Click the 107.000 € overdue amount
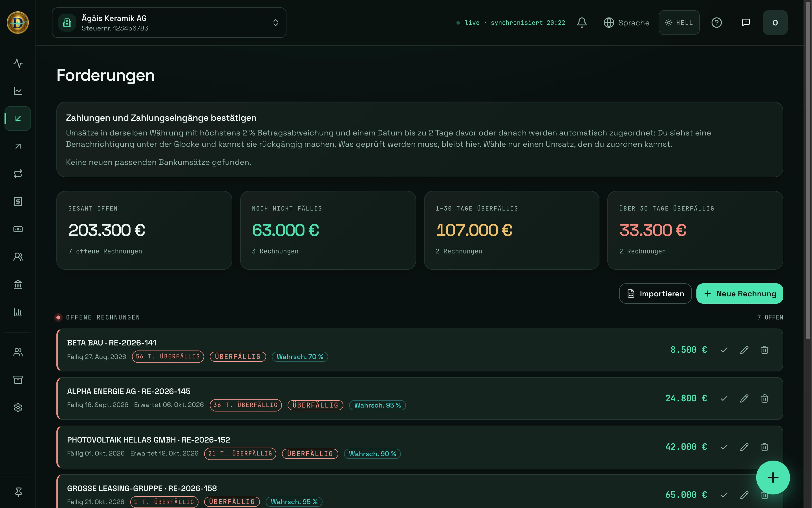The height and width of the screenshot is (508, 812). click(474, 230)
